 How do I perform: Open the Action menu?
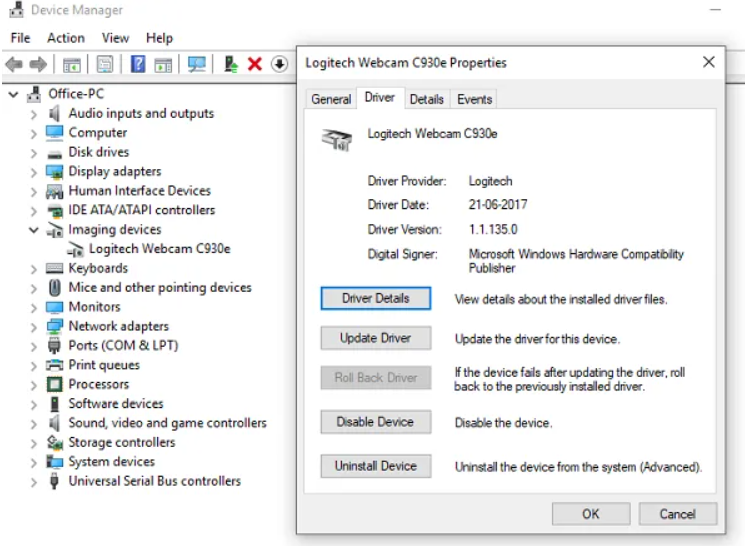tap(66, 38)
